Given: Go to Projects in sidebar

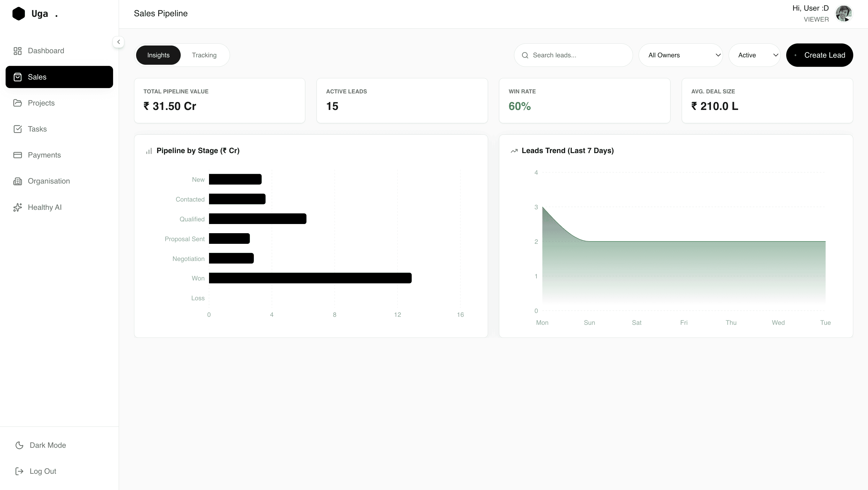Looking at the screenshot, I should (41, 103).
